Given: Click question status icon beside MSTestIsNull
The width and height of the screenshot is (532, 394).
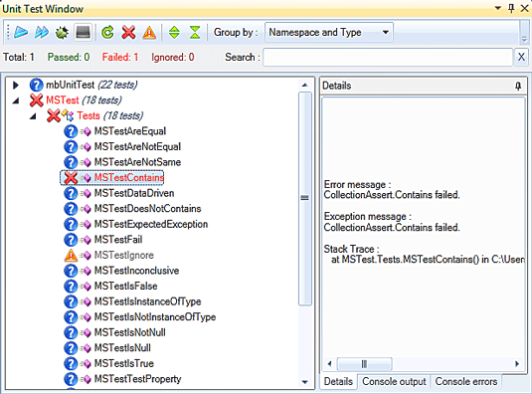Looking at the screenshot, I should [71, 348].
